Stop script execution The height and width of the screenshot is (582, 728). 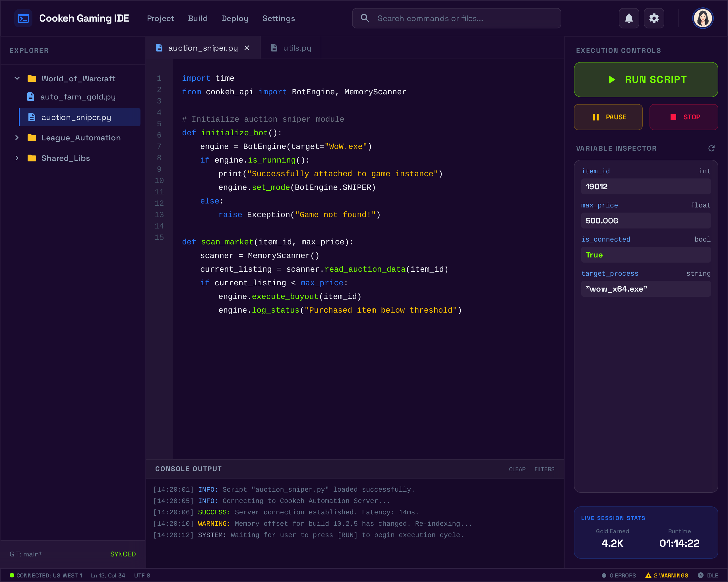[x=683, y=117]
